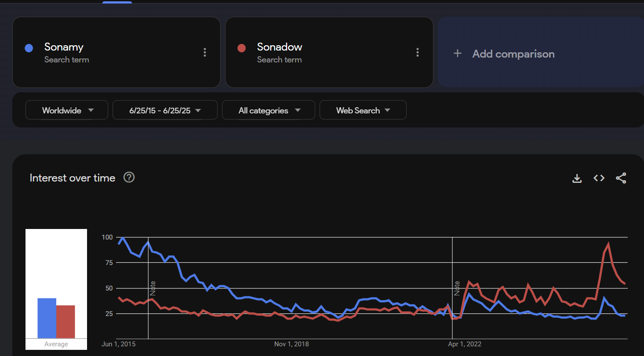Open the Sonamy term options menu
The image size is (644, 356).
(204, 52)
